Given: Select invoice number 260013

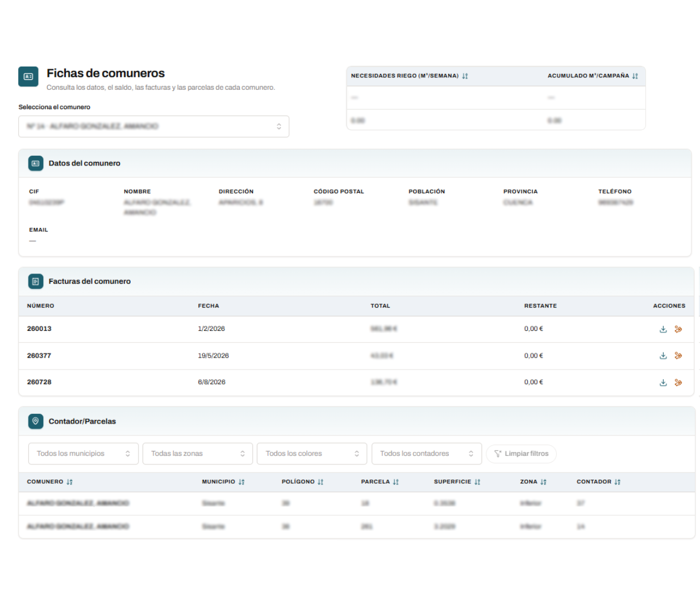Looking at the screenshot, I should pos(39,329).
